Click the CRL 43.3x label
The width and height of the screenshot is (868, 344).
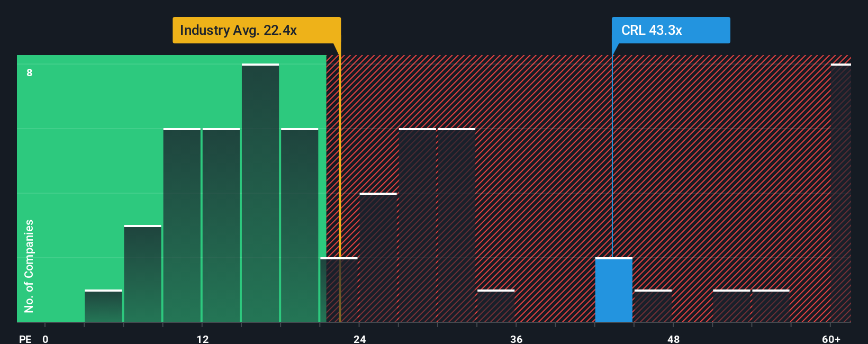[x=671, y=30]
